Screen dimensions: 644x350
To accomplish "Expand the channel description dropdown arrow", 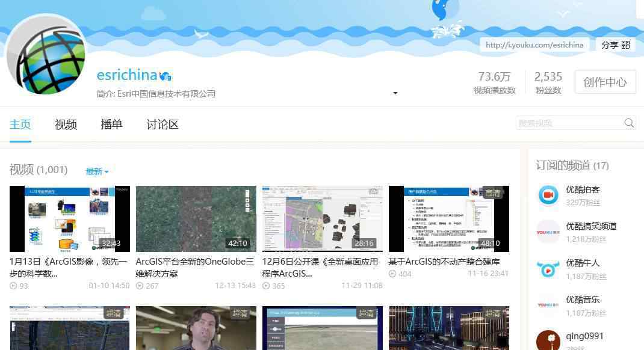I will coord(395,93).
